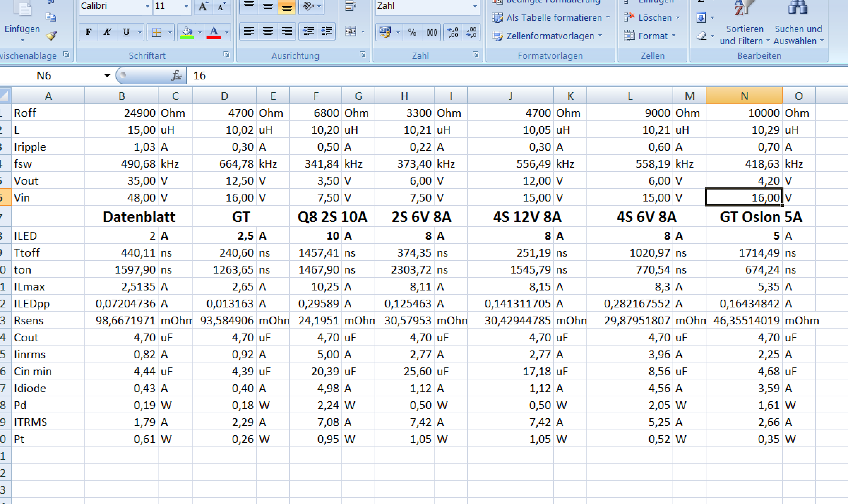Open the Zahl group dialog launcher

476,55
